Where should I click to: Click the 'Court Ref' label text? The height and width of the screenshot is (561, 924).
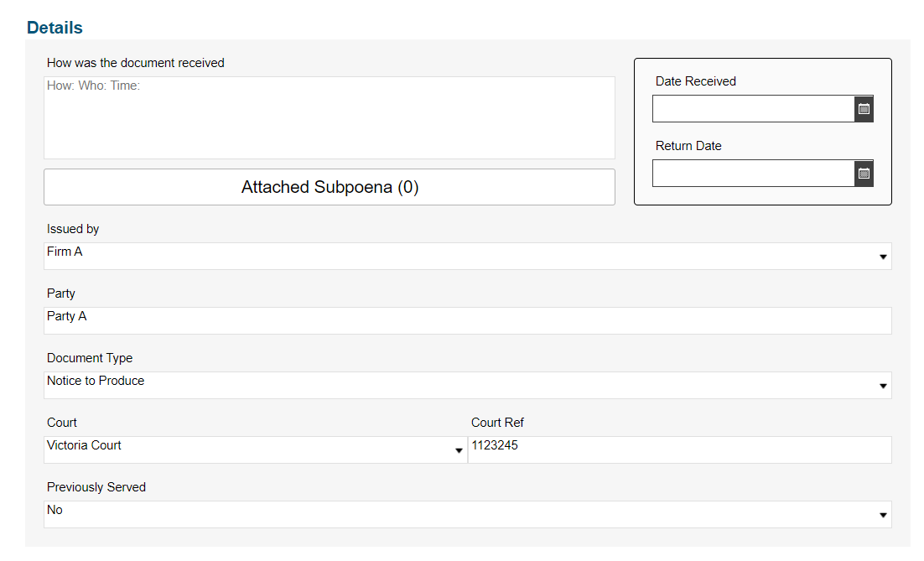coord(497,423)
